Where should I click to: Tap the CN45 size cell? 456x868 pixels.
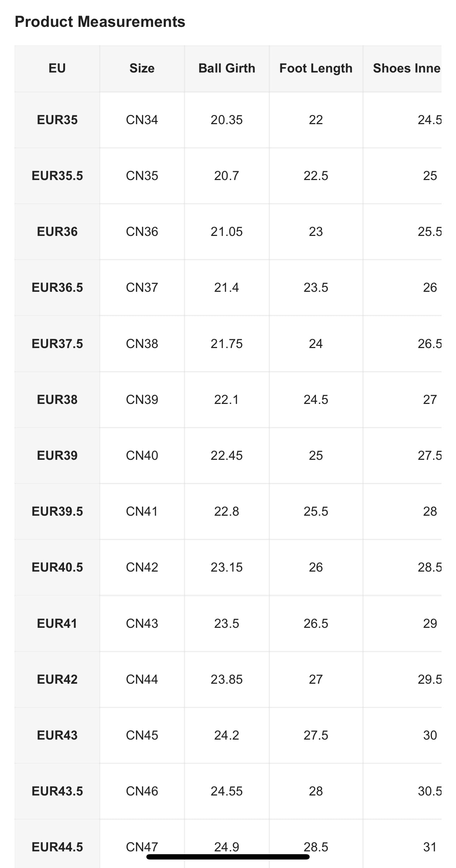142,735
